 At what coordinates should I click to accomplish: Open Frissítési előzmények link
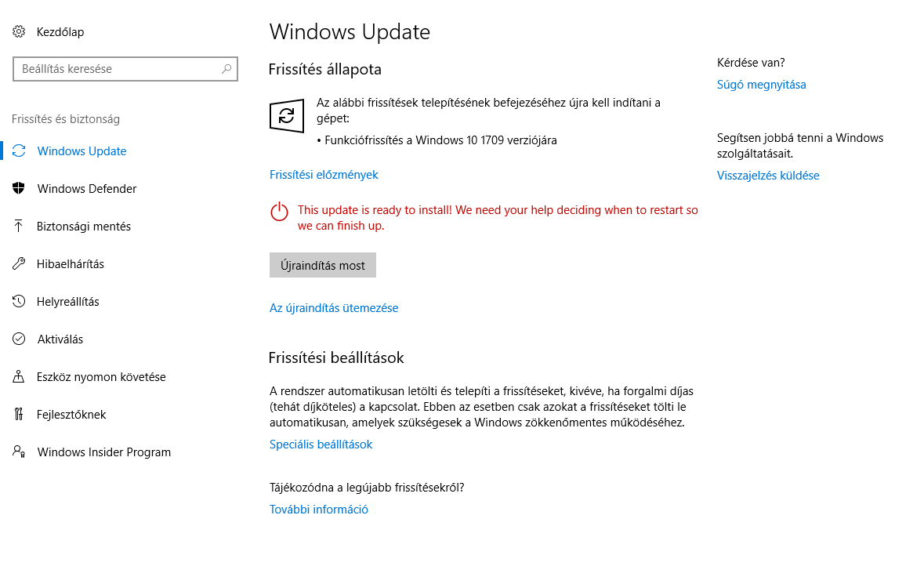click(324, 175)
